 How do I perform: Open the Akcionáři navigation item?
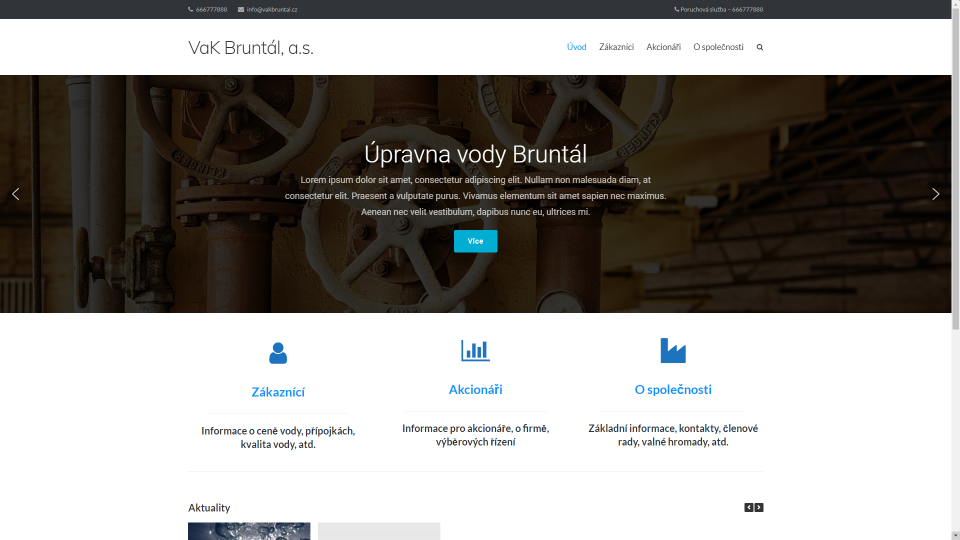click(663, 47)
